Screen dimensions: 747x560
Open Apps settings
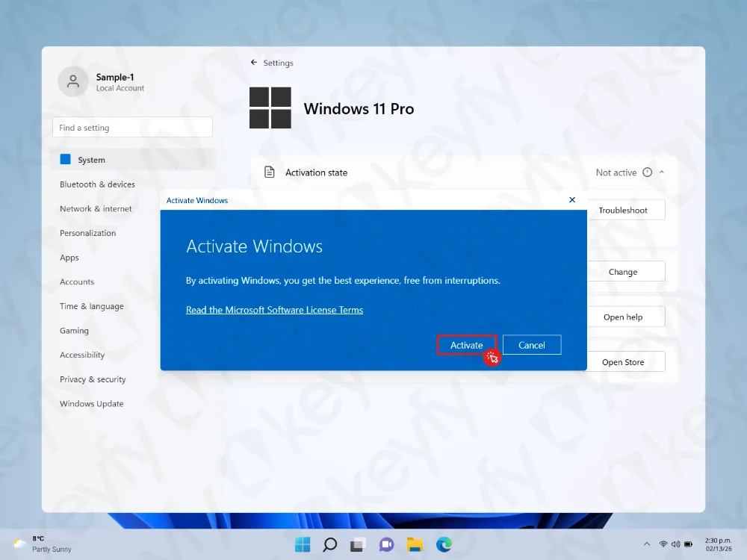click(x=69, y=258)
